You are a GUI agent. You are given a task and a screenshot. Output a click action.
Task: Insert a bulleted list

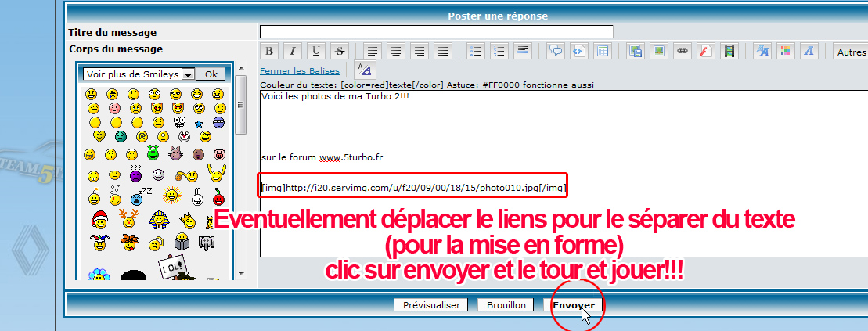click(x=476, y=52)
